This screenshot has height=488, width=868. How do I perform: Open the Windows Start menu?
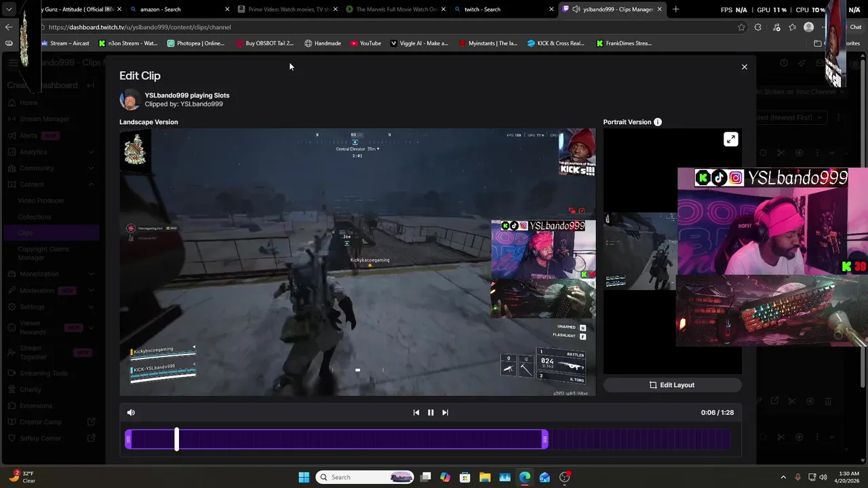pos(304,477)
